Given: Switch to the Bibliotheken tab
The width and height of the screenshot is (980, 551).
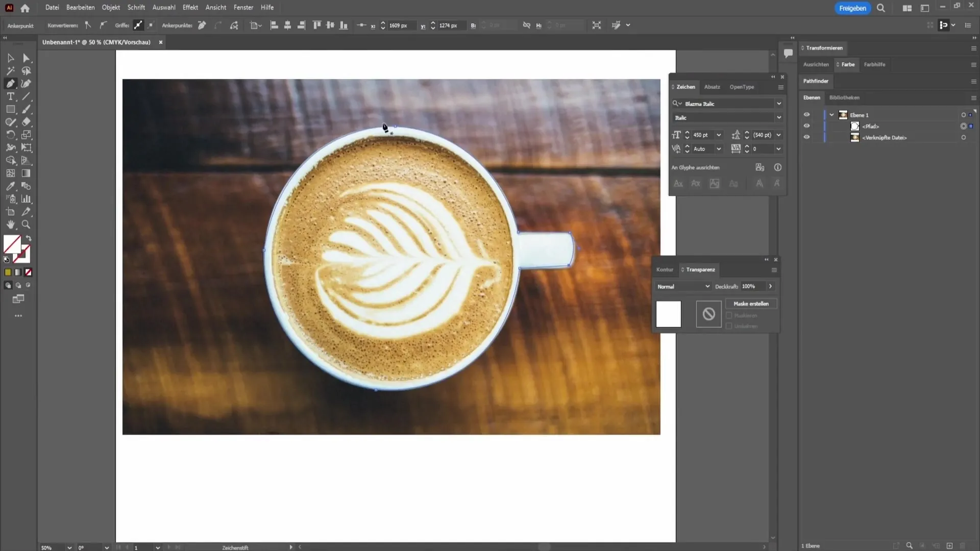Looking at the screenshot, I should 844,97.
